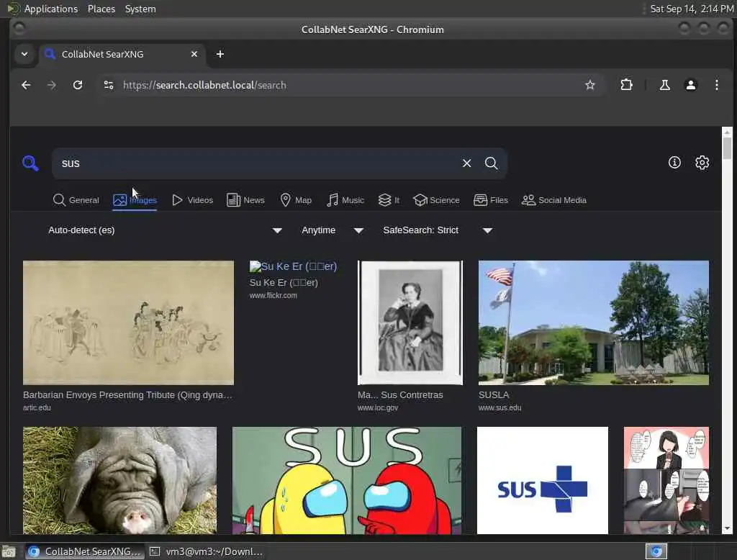Click the Ma... Sus Contreras title
This screenshot has width=737, height=560.
[x=400, y=395]
